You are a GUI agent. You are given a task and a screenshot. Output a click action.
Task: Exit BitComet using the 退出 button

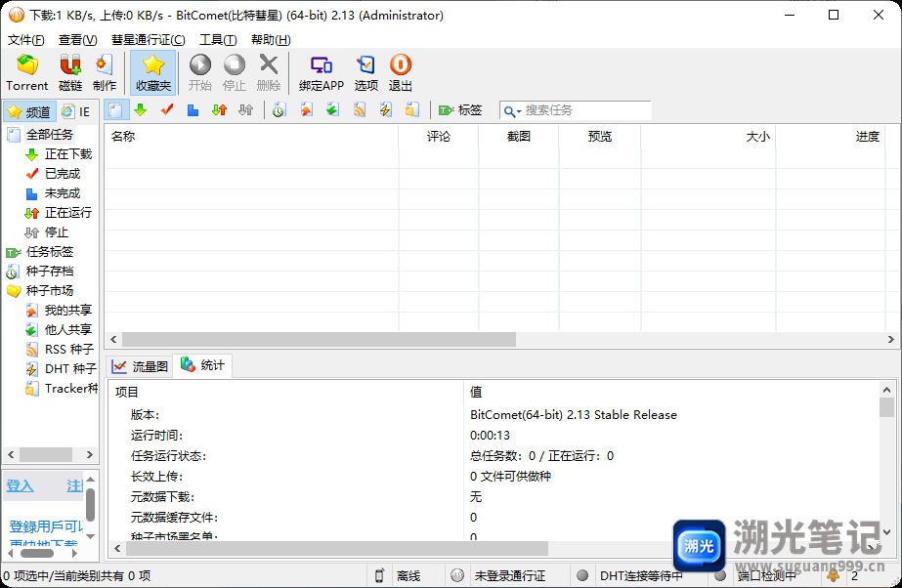click(401, 72)
